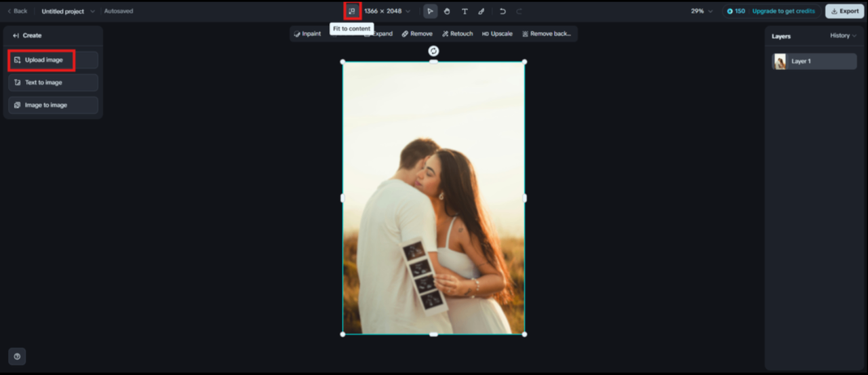Open the Untitled project name dropdown
Screen dimensions: 868x375
coord(68,11)
